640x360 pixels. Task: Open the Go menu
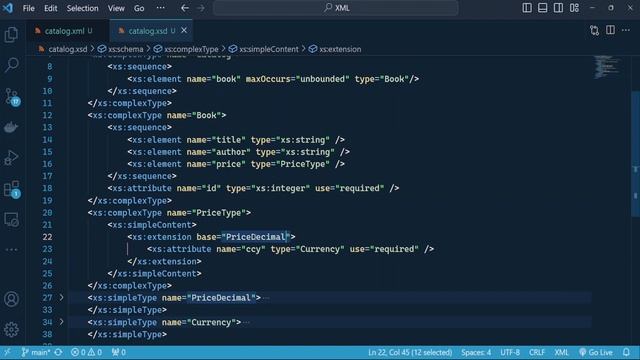tap(139, 8)
